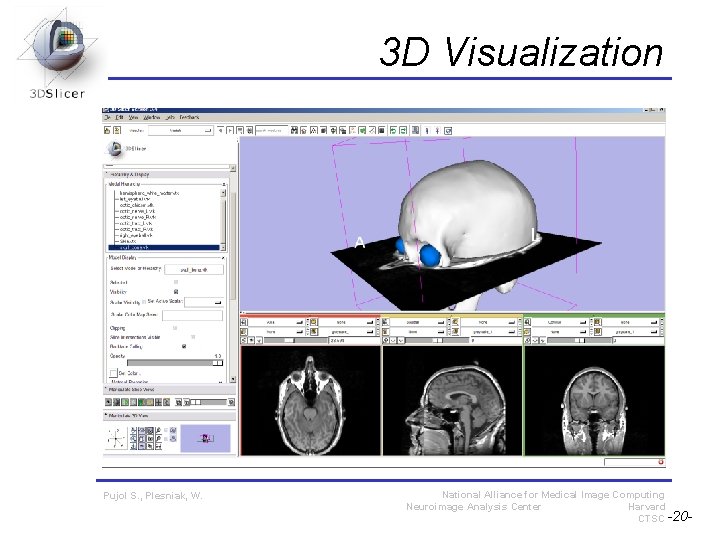Select optic_chiasm.vtk in model tree
Viewport: 720px width, 540px height.
136,205
